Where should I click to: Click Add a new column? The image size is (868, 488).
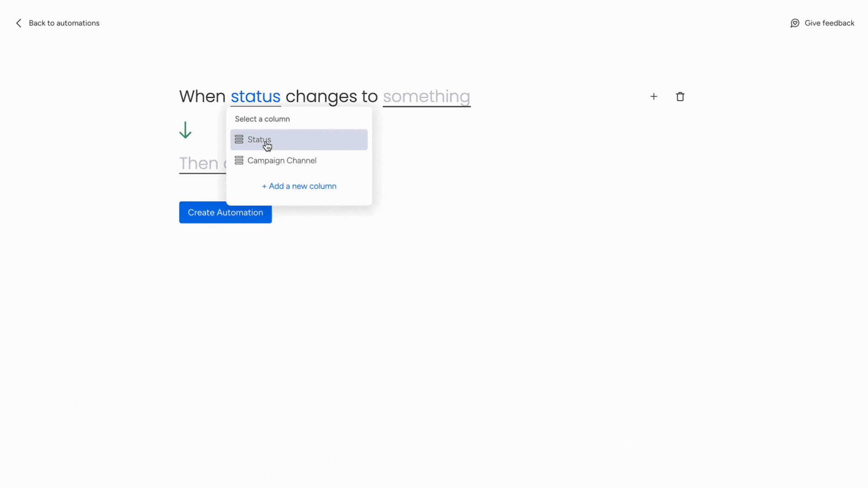point(299,186)
